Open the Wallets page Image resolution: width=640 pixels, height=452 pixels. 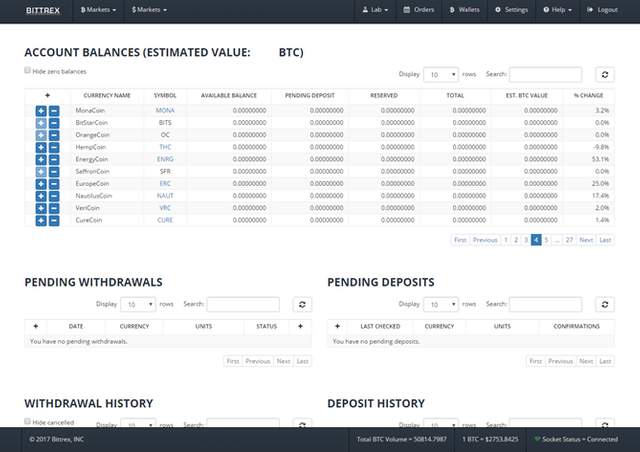464,10
